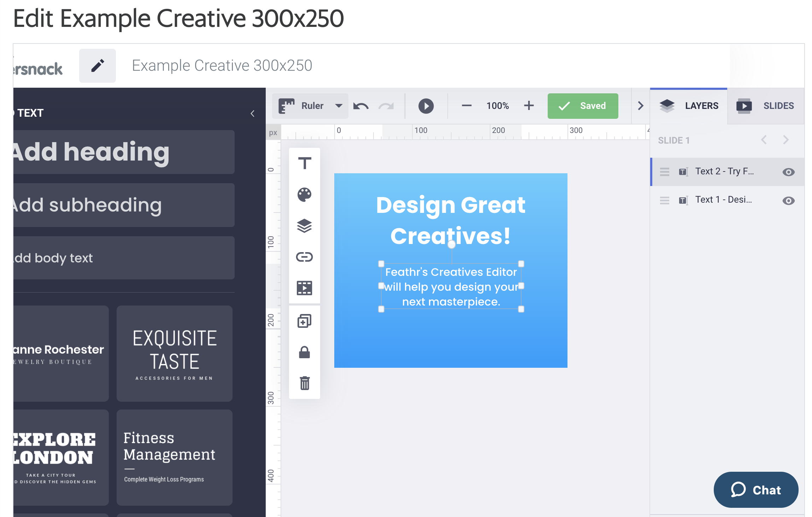Undo the last action

[x=361, y=106]
